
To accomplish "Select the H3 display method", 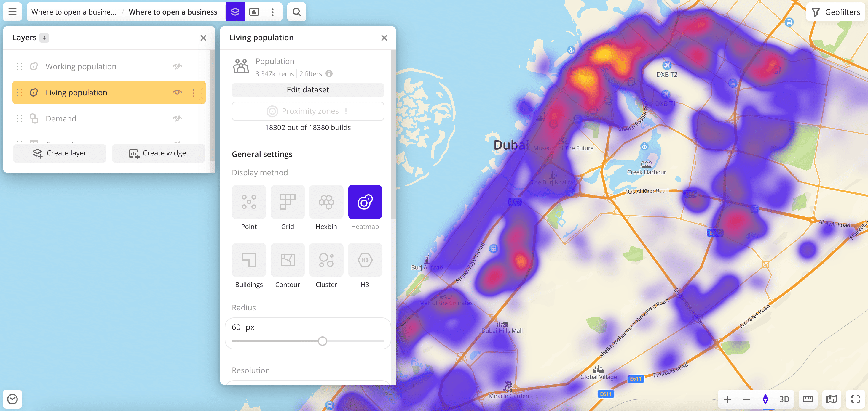I will [x=365, y=260].
